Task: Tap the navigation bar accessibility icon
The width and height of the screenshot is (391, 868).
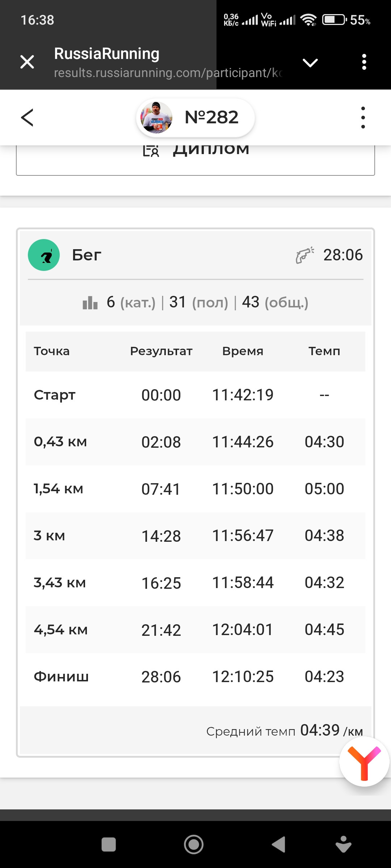Action: (344, 844)
